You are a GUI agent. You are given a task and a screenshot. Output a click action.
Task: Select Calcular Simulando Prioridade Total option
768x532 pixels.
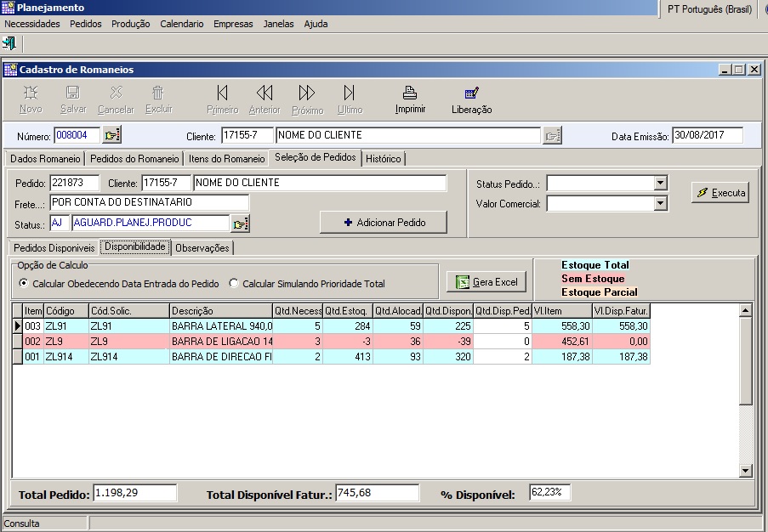[x=234, y=284]
